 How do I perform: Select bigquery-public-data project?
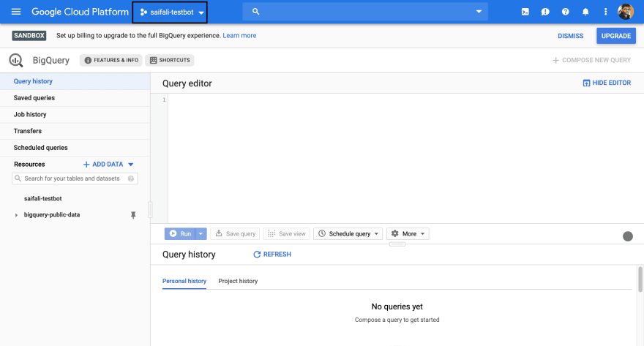click(x=52, y=215)
